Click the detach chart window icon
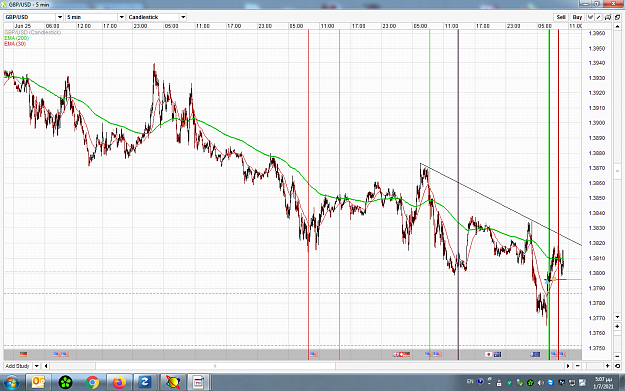This screenshot has height=391, width=625. (x=617, y=17)
